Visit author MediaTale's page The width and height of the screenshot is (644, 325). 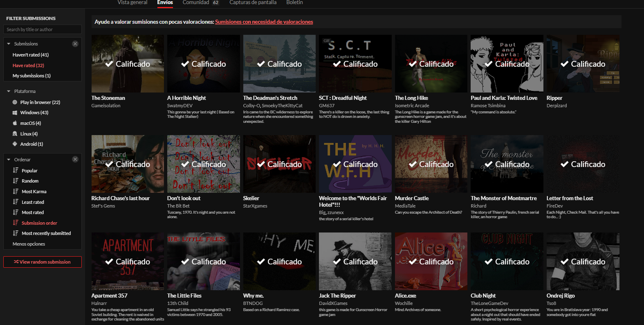[x=405, y=206]
